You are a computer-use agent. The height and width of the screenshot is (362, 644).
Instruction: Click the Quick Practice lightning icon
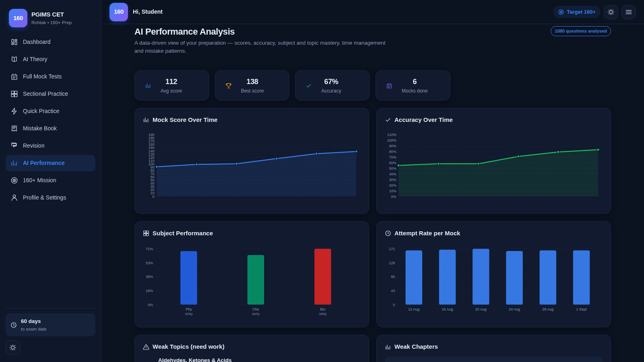(x=14, y=111)
